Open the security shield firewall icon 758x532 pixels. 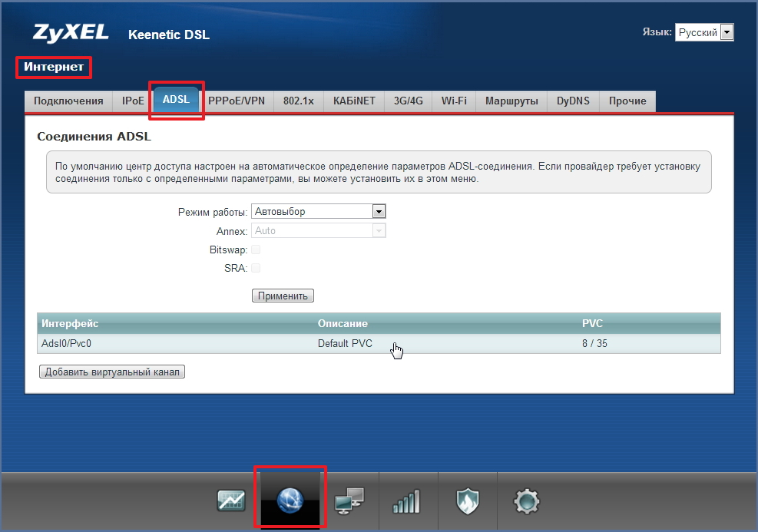467,501
